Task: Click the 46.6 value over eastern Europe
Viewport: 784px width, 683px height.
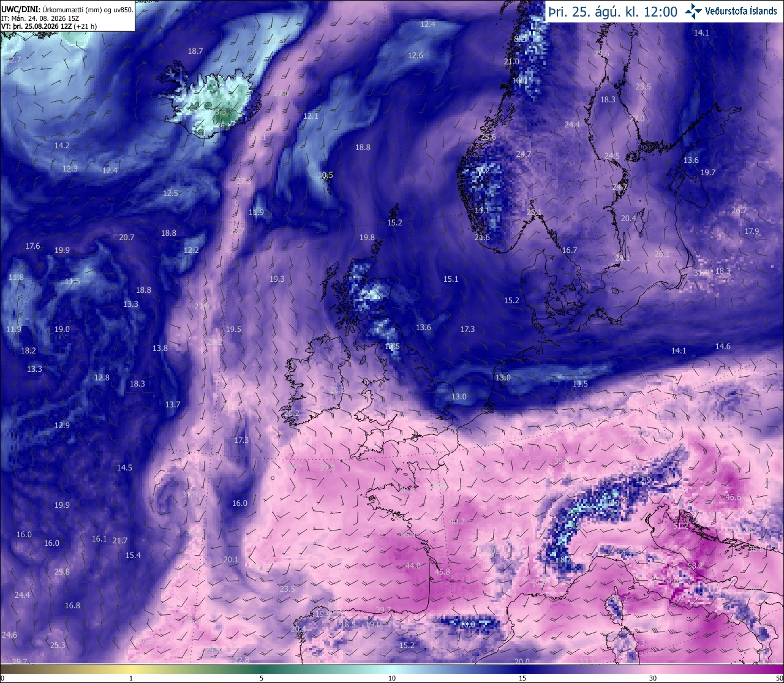Action: point(733,497)
